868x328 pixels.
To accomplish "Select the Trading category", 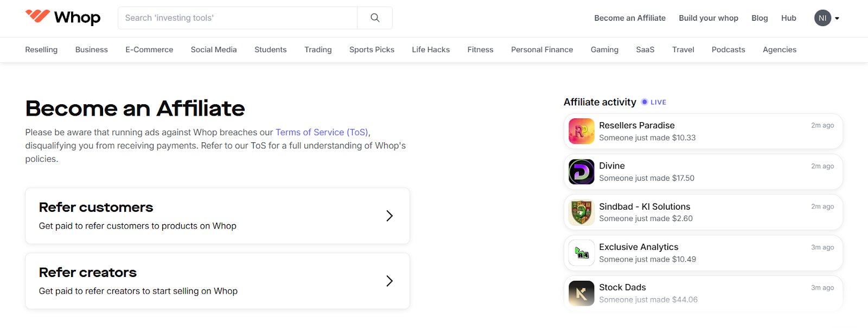I will [x=318, y=49].
